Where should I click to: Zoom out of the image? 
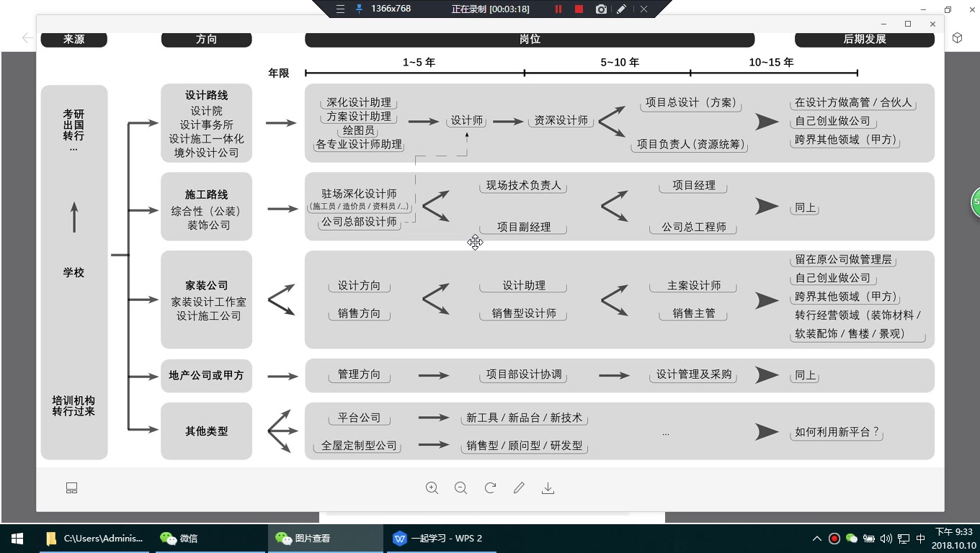point(461,488)
